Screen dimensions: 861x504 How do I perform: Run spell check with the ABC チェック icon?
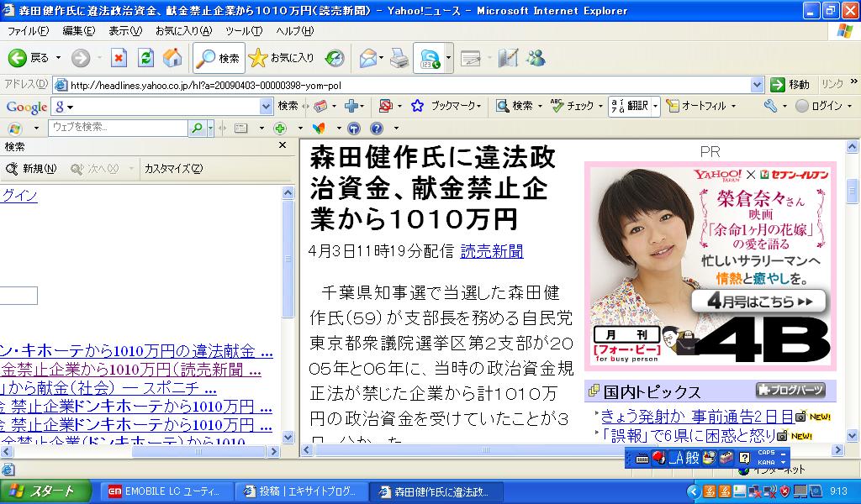(572, 106)
